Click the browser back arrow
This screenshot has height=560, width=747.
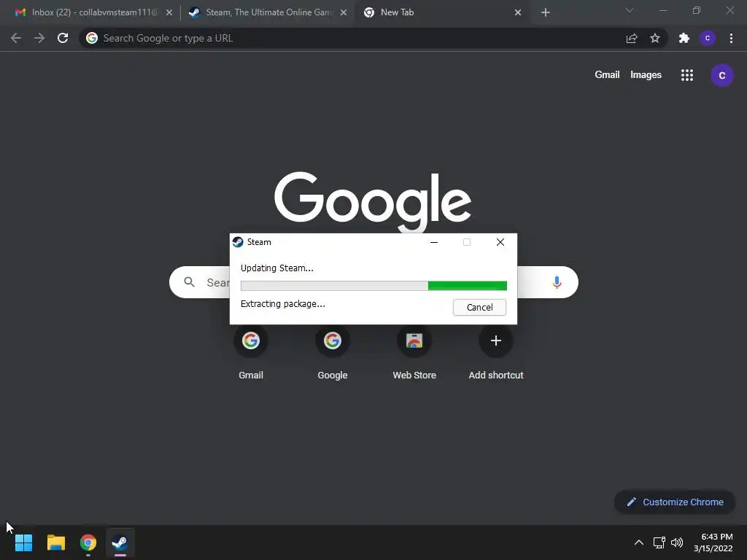point(16,38)
